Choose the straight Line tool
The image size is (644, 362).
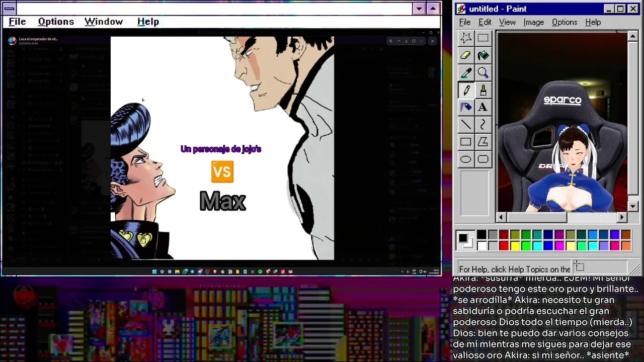[466, 125]
